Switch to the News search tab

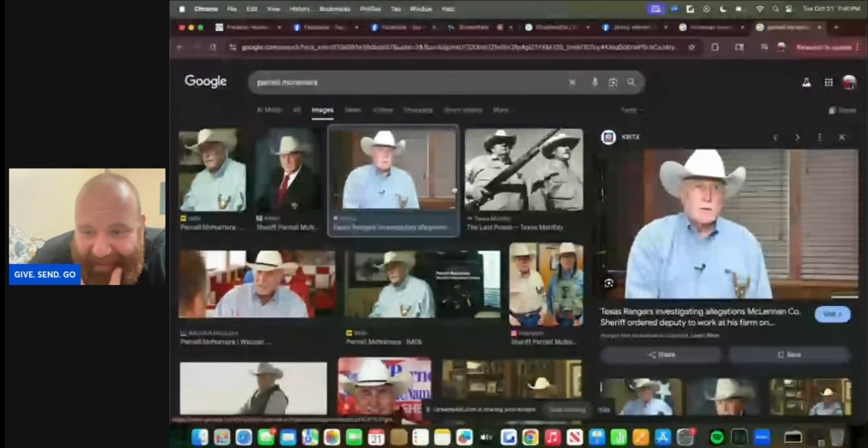tap(353, 110)
